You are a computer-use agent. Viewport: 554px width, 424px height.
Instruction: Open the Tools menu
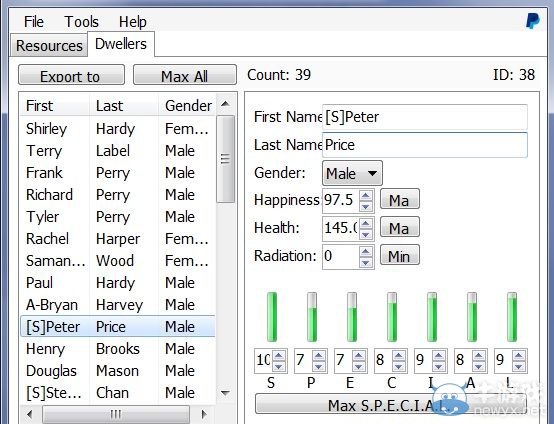[81, 22]
